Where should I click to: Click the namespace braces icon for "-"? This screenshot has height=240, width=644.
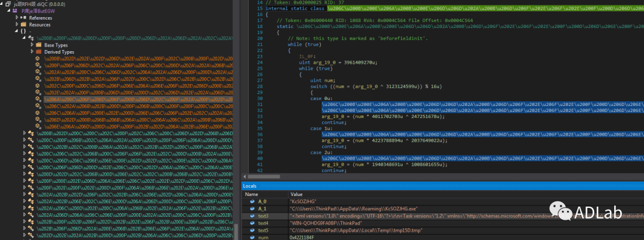(23, 31)
